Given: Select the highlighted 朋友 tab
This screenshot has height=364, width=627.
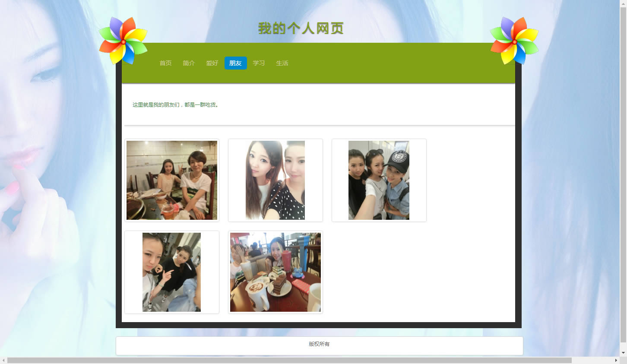Looking at the screenshot, I should click(235, 63).
